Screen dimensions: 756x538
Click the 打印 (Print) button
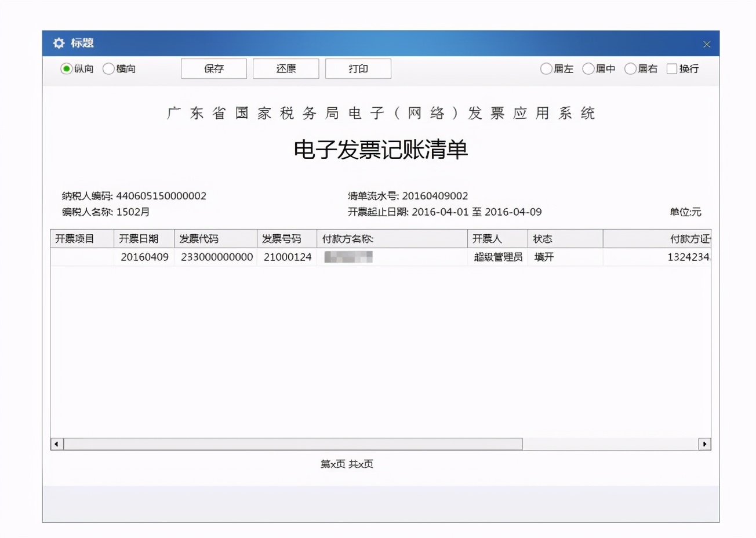coord(358,68)
